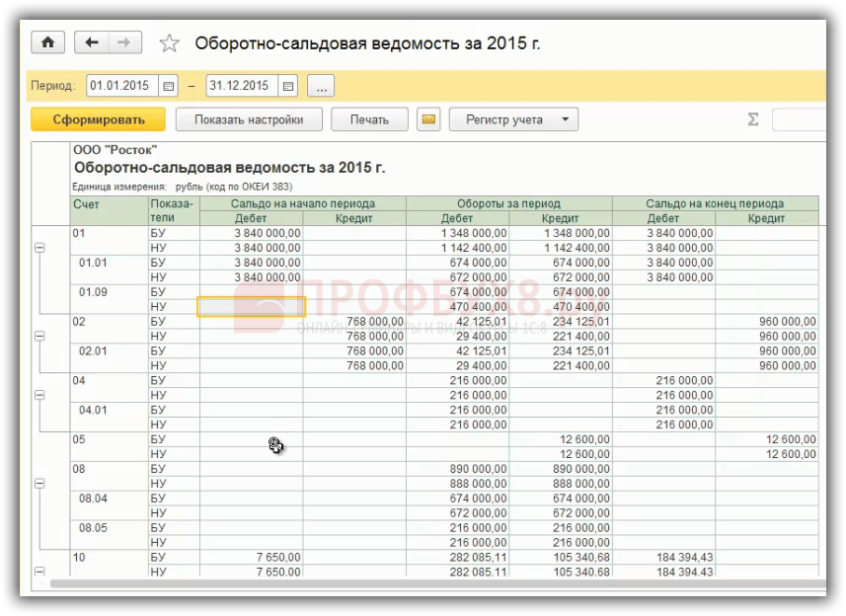Image resolution: width=846 pixels, height=616 pixels.
Task: Go to the home page icon
Action: click(x=48, y=42)
